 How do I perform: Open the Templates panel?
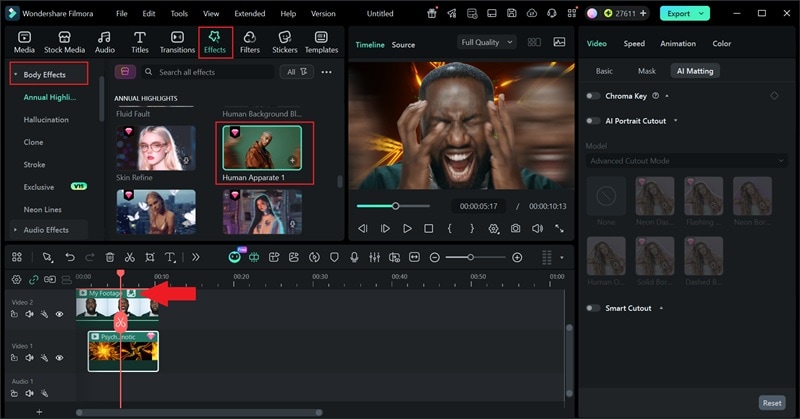point(321,42)
